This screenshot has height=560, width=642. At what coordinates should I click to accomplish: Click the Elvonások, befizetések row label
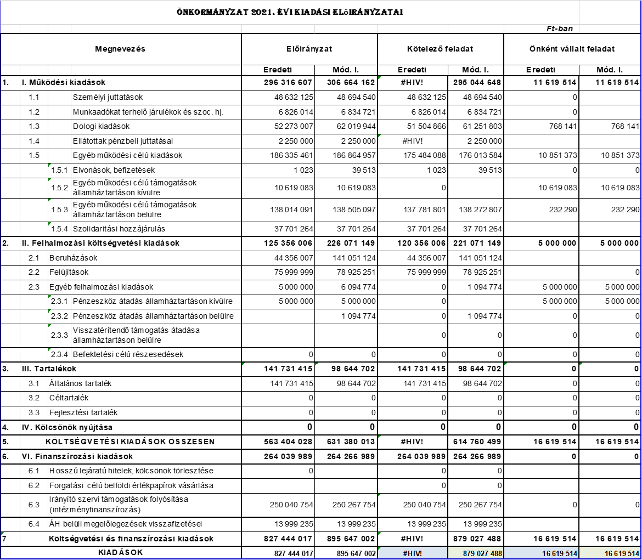point(114,170)
